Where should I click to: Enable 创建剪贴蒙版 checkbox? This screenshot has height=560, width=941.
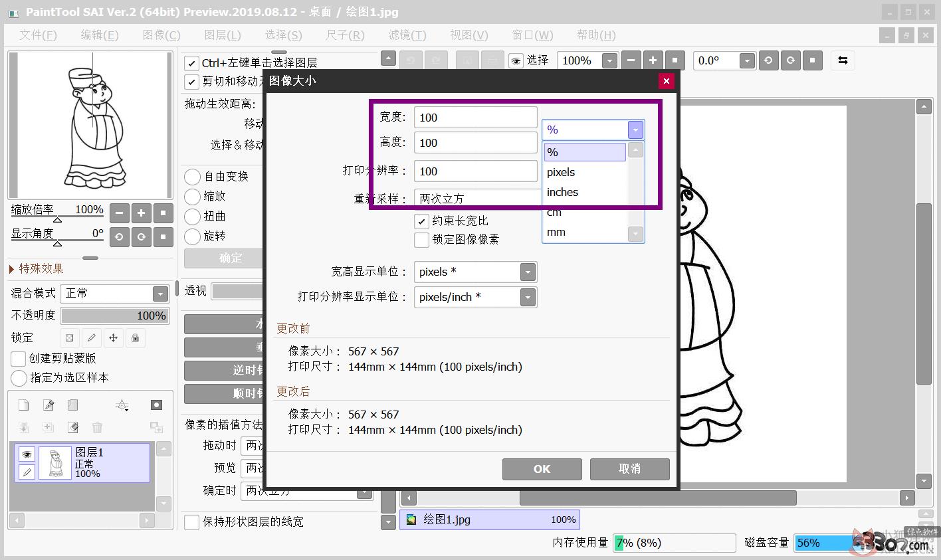coord(19,359)
